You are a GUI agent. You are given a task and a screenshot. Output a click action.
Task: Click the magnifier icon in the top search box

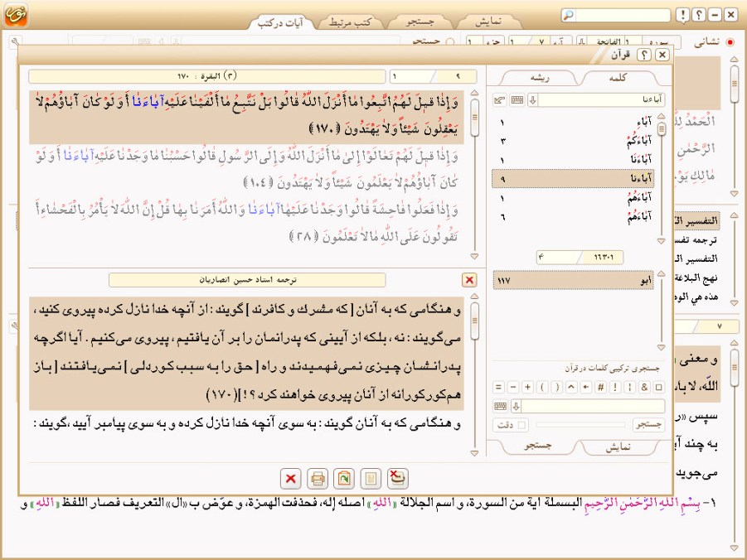pos(568,15)
